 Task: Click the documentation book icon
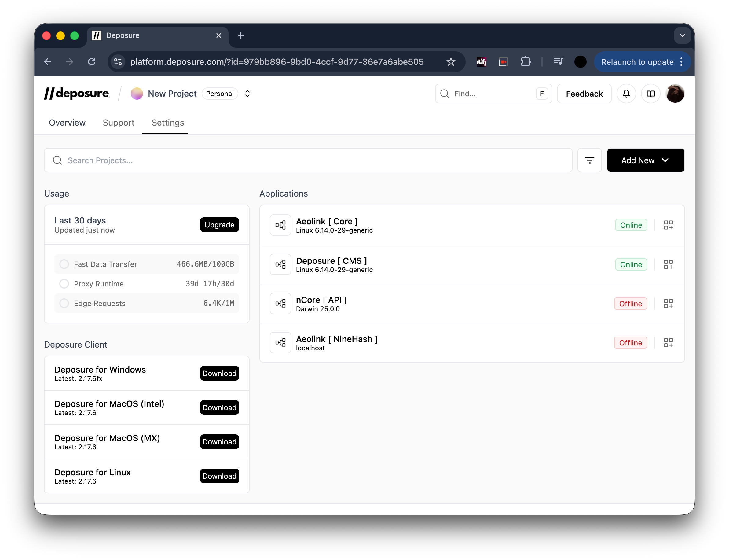click(650, 94)
